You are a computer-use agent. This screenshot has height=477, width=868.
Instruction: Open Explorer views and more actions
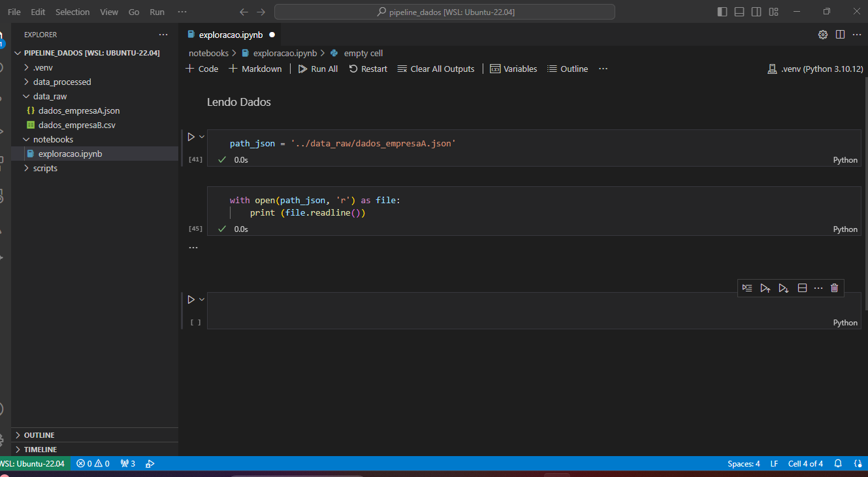[163, 35]
